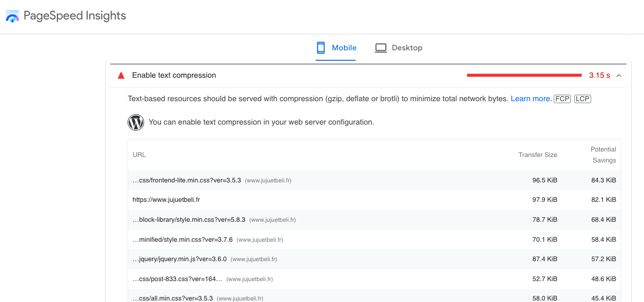The height and width of the screenshot is (302, 644).
Task: Click the 52.7 KiB transfer size cell
Action: pos(545,279)
